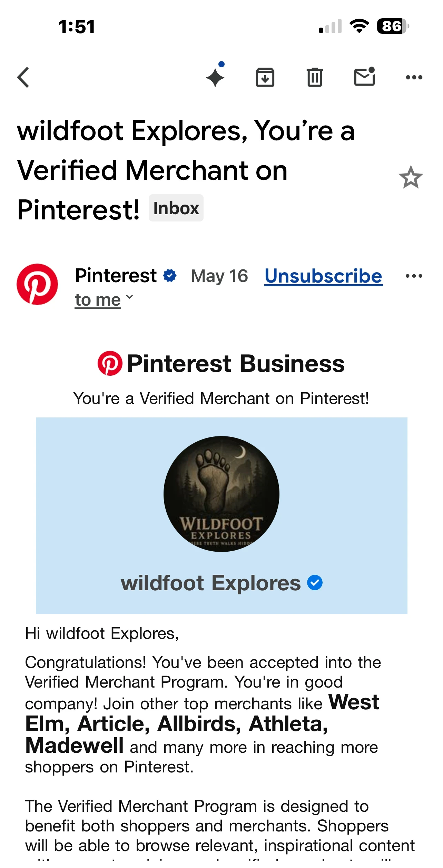443x868 pixels.
Task: Click the Unsubscribe link
Action: tap(324, 276)
